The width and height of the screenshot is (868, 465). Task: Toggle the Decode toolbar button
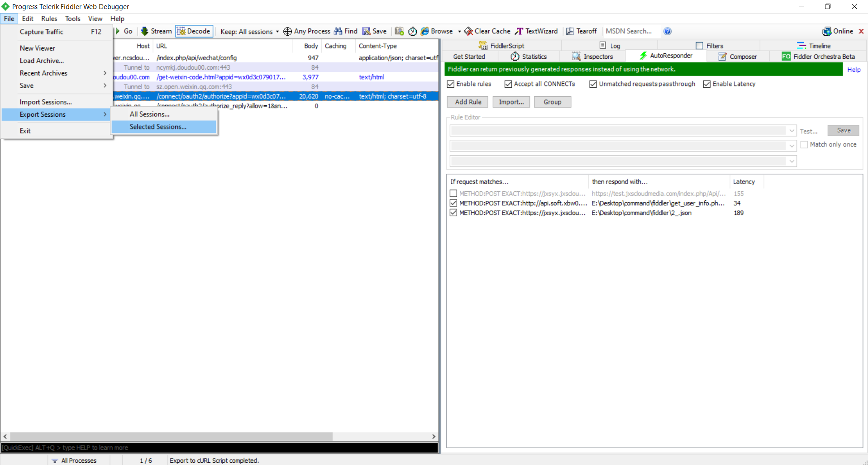[x=194, y=31]
